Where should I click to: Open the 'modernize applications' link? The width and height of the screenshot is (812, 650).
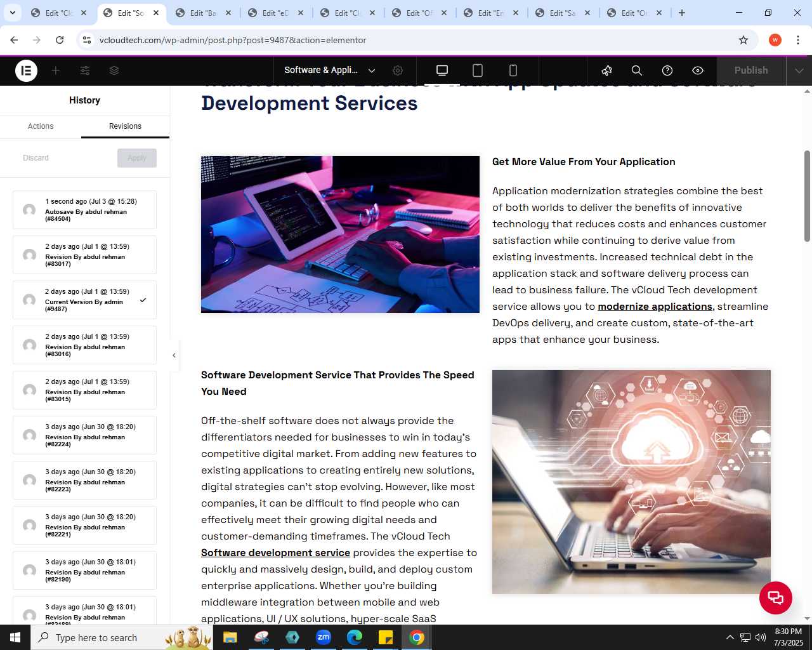click(x=655, y=307)
